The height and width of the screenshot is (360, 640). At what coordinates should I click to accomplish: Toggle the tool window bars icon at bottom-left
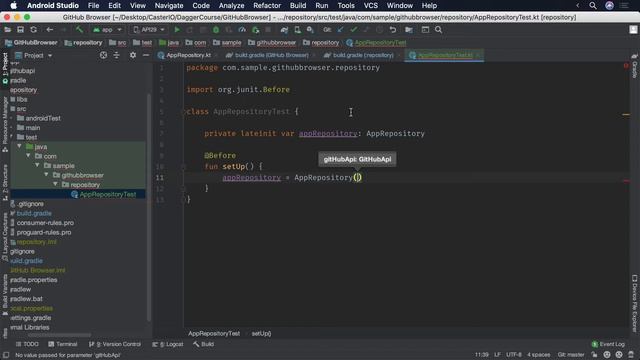[5, 356]
